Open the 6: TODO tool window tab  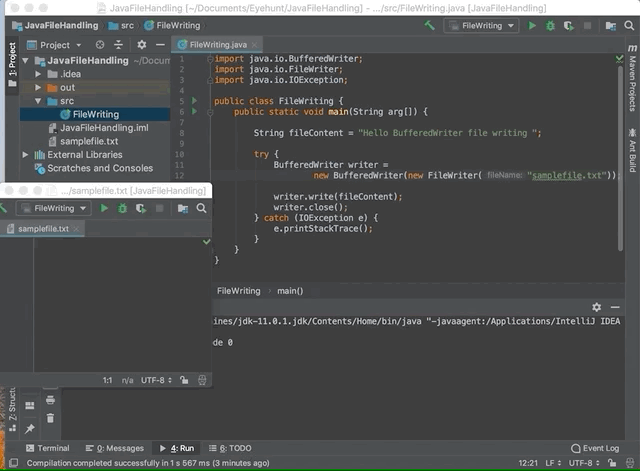230,448
